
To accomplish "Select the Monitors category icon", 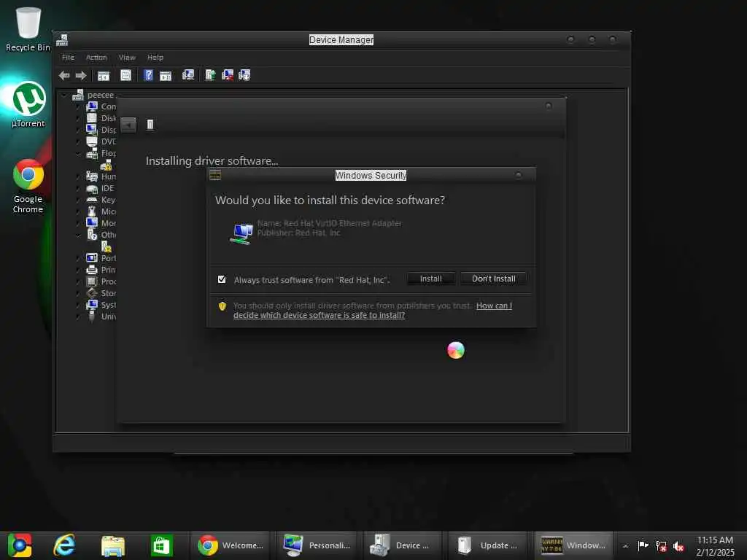I will pyautogui.click(x=92, y=223).
